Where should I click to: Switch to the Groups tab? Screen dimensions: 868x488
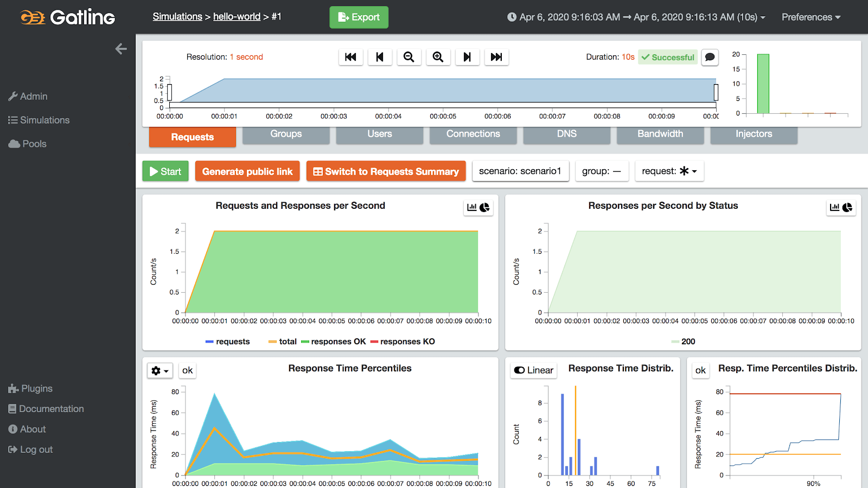pos(286,134)
